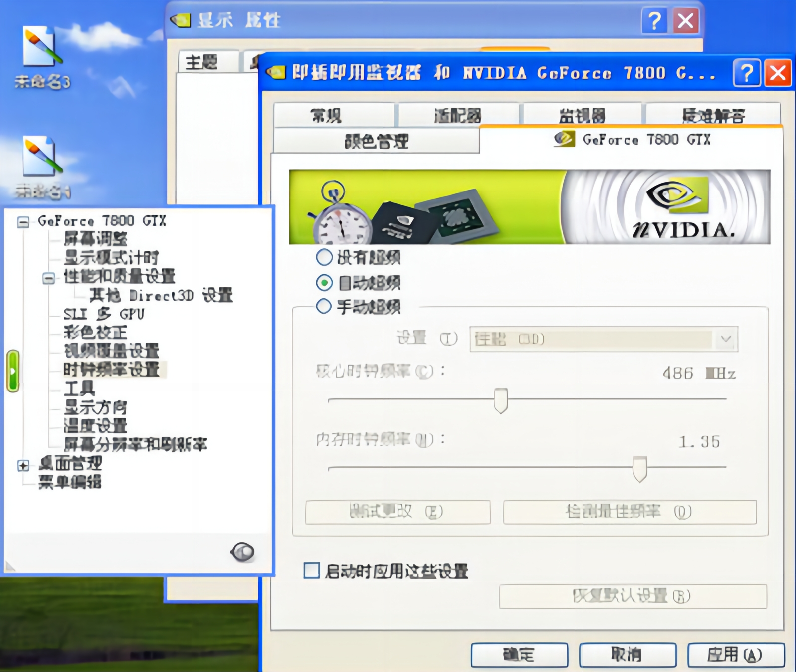Viewport: 796px width, 672px height.
Task: Switch to the 颜色管理 tab
Action: pos(377,141)
